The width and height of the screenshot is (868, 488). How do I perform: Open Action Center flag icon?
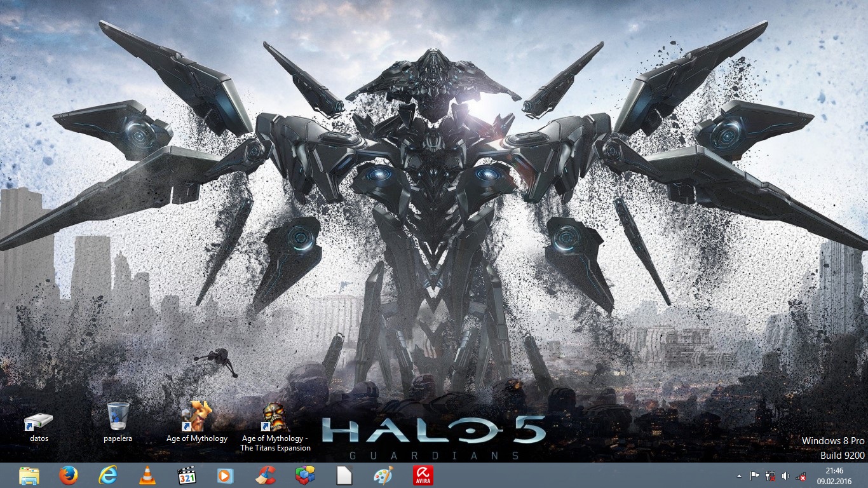click(x=755, y=476)
